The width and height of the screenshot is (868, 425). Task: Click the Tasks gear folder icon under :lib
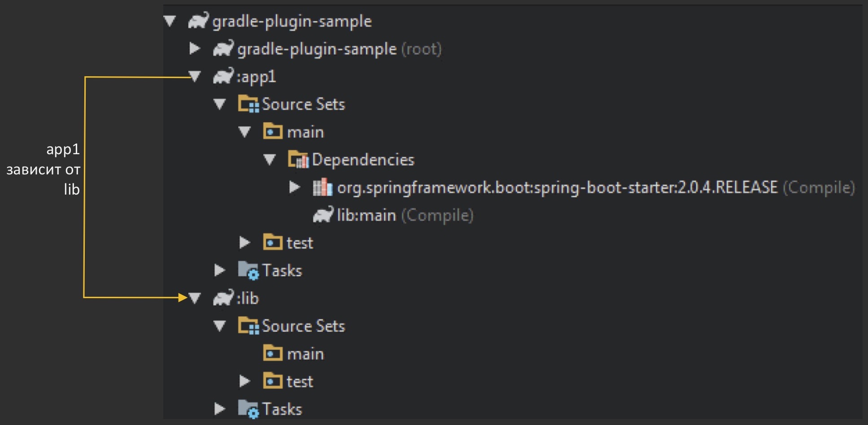pyautogui.click(x=249, y=409)
